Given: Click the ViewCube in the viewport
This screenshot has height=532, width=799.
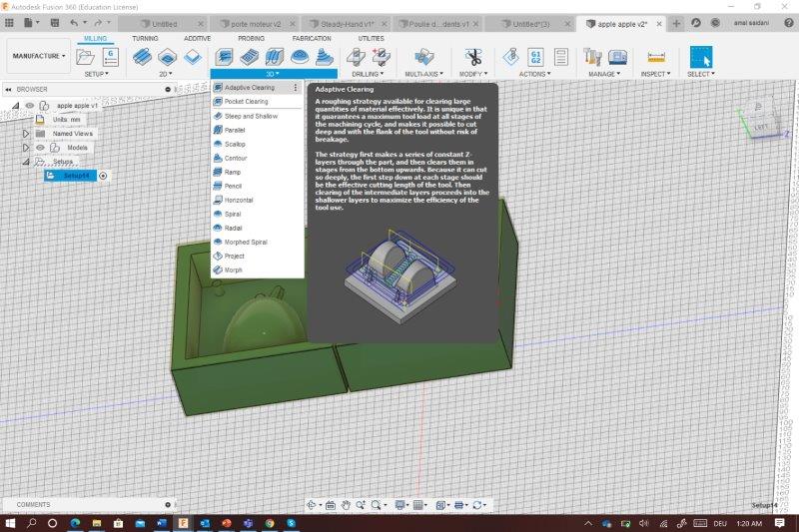Looking at the screenshot, I should 761,121.
